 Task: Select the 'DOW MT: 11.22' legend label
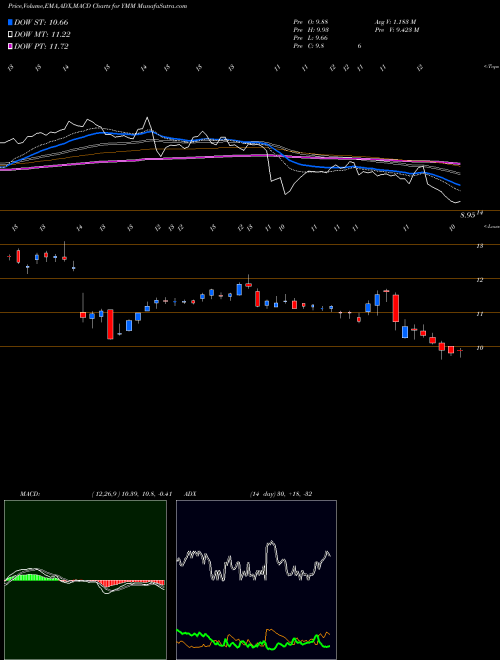click(42, 35)
